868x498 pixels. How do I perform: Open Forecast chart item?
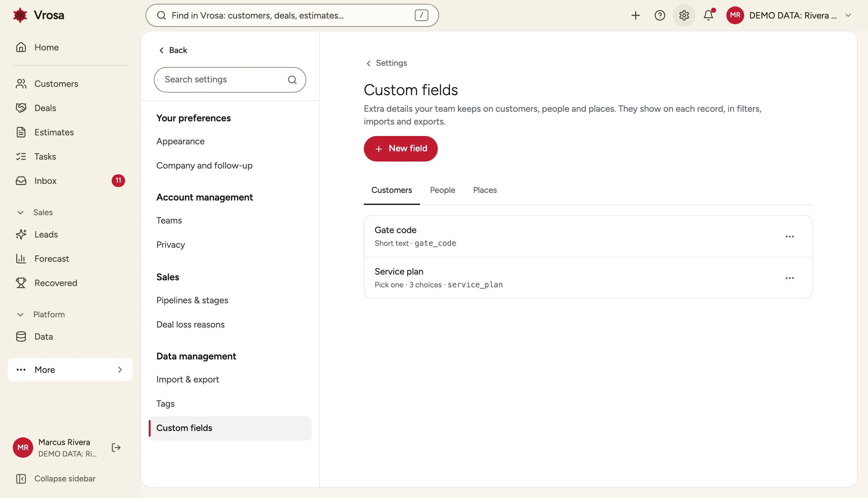coord(70,259)
